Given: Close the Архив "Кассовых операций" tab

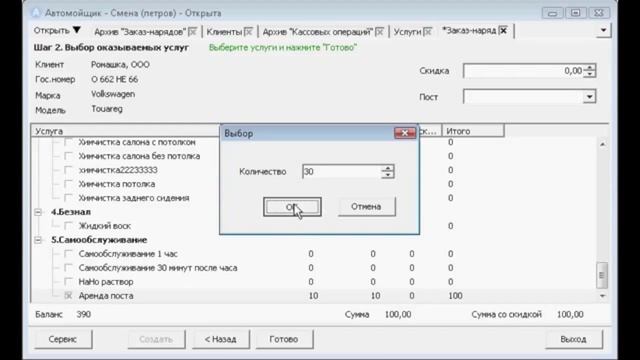Looking at the screenshot, I should (x=380, y=31).
